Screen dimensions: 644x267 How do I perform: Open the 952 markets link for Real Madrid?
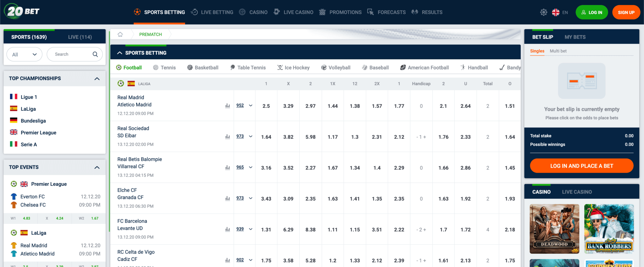(240, 105)
